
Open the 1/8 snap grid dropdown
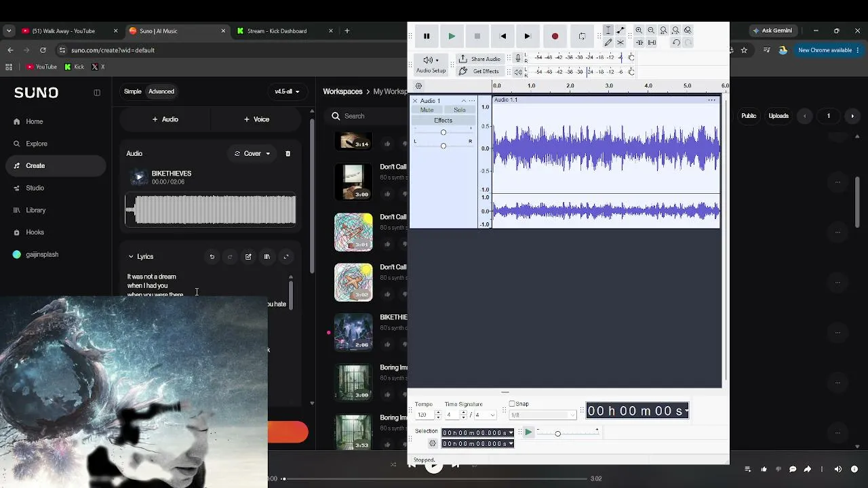pos(542,415)
